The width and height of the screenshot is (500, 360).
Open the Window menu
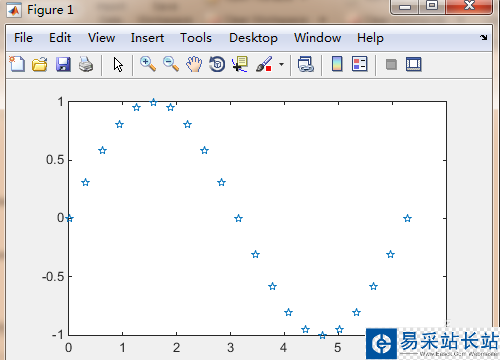click(317, 38)
